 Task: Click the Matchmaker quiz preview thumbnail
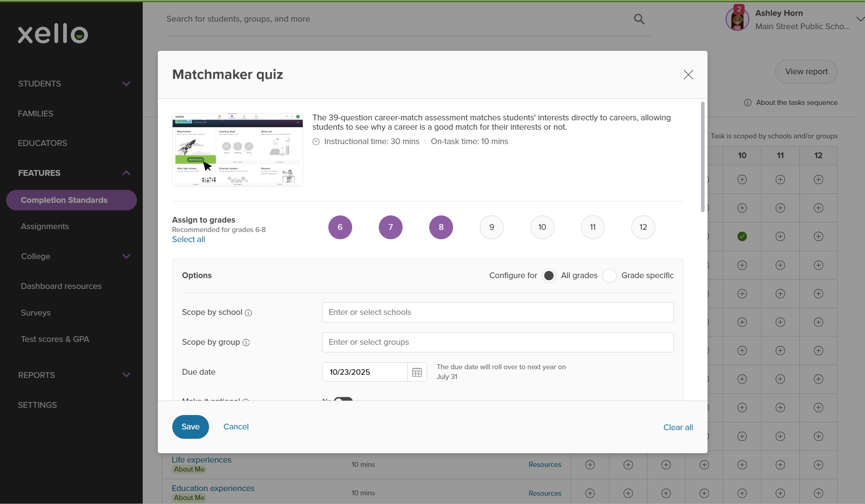238,150
